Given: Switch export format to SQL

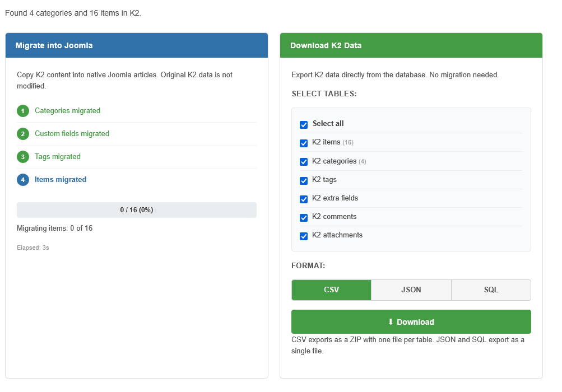Looking at the screenshot, I should point(491,290).
